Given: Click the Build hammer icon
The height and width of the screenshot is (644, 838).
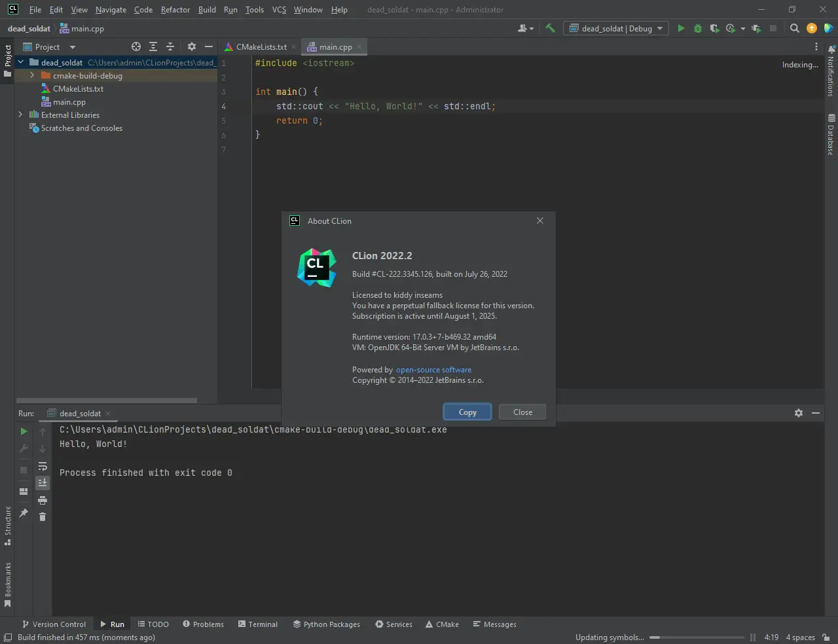Looking at the screenshot, I should coord(550,28).
